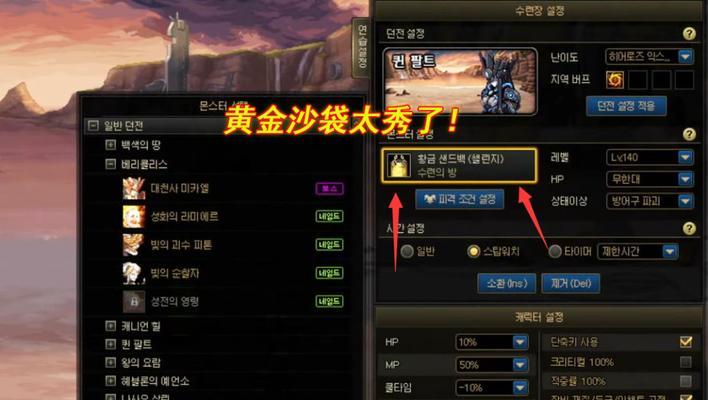Select the 일반 time radio button

pyautogui.click(x=407, y=251)
